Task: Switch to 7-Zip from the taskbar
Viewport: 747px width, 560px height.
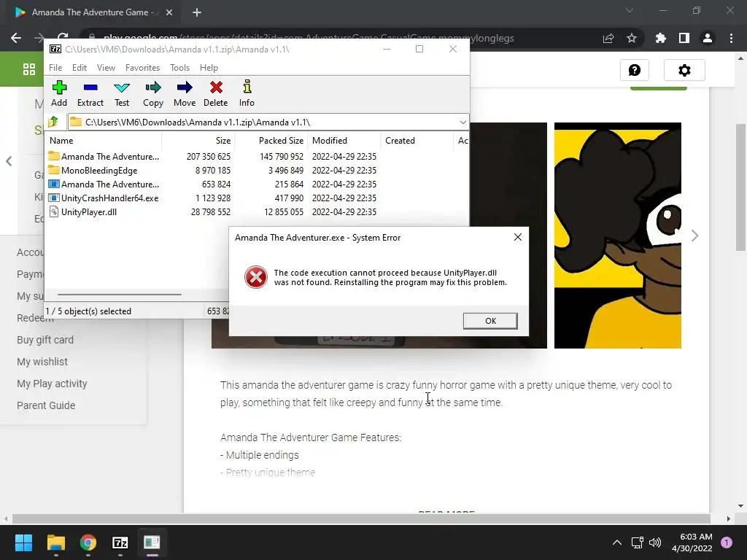Action: coord(120,542)
